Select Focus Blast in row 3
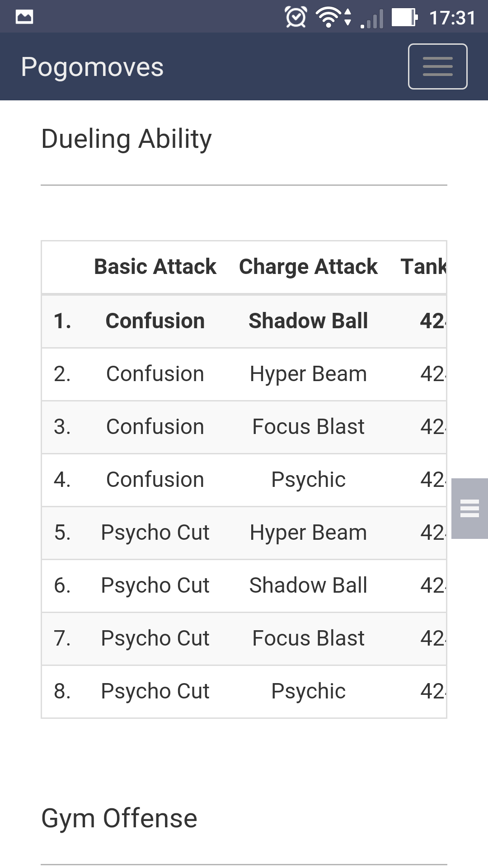Image resolution: width=488 pixels, height=868 pixels. click(308, 427)
